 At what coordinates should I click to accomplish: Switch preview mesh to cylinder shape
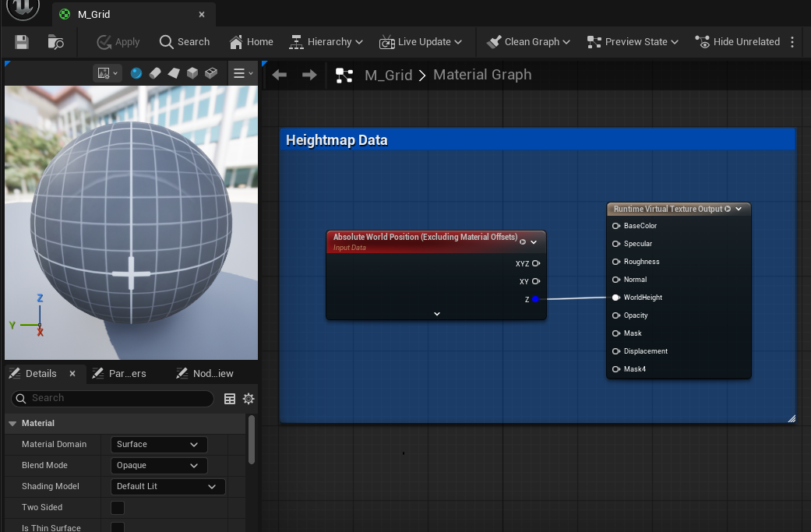154,72
